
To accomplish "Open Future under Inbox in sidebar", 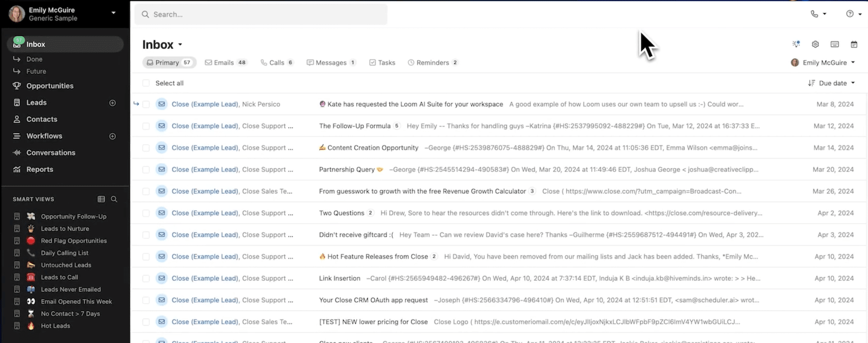I will pyautogui.click(x=36, y=71).
